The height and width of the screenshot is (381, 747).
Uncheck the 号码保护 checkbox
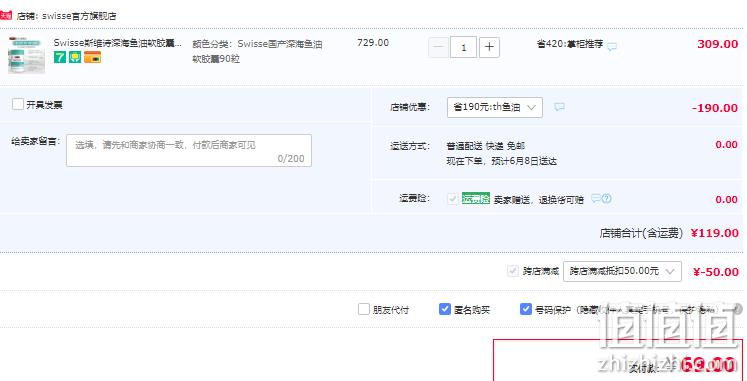tap(525, 309)
